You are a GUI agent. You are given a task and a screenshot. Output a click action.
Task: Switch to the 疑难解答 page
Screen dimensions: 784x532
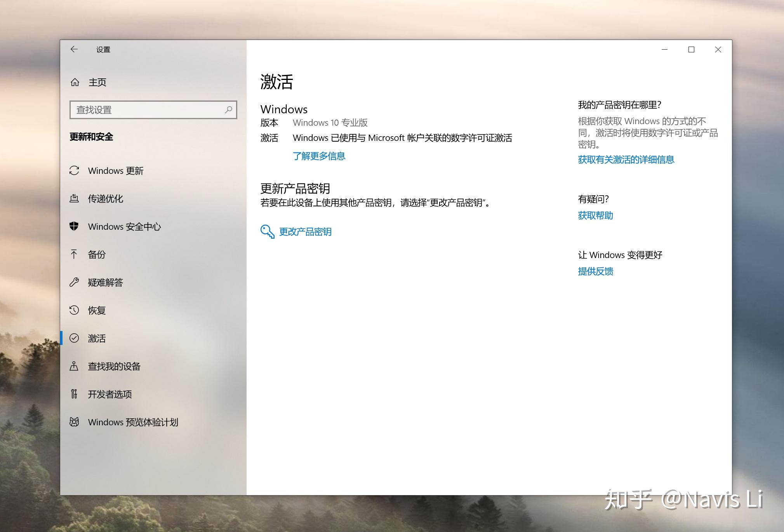click(153, 282)
